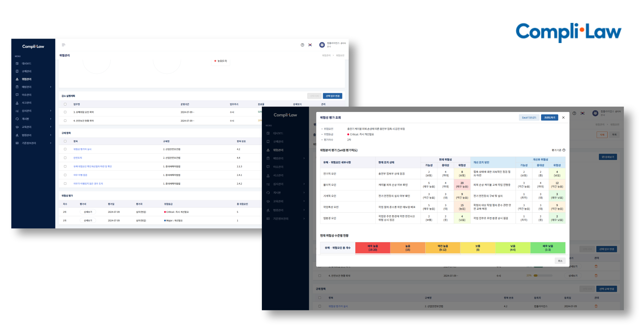Click the Korean flag language icon in the first window
The image size is (644, 327).
point(310,45)
